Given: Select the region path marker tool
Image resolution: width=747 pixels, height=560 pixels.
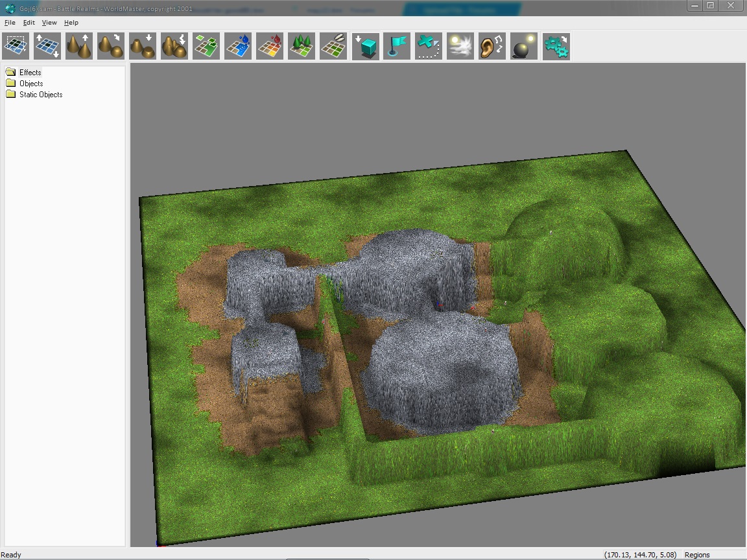Looking at the screenshot, I should coord(429,46).
